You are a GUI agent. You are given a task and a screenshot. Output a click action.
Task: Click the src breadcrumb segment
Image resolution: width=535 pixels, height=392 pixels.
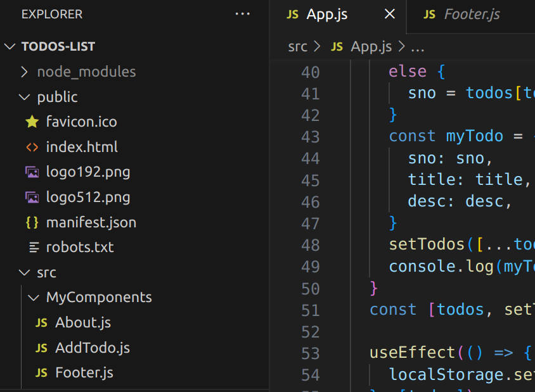pyautogui.click(x=297, y=46)
